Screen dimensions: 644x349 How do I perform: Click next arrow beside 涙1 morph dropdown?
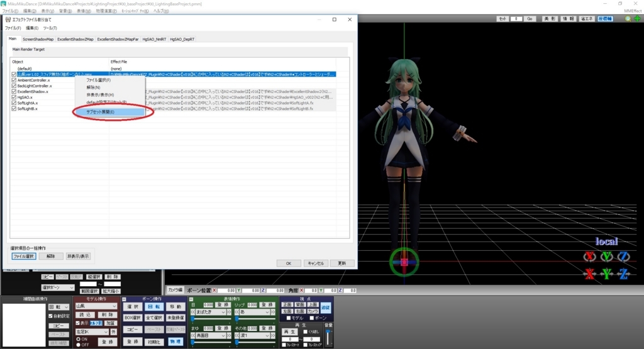[x=273, y=335]
